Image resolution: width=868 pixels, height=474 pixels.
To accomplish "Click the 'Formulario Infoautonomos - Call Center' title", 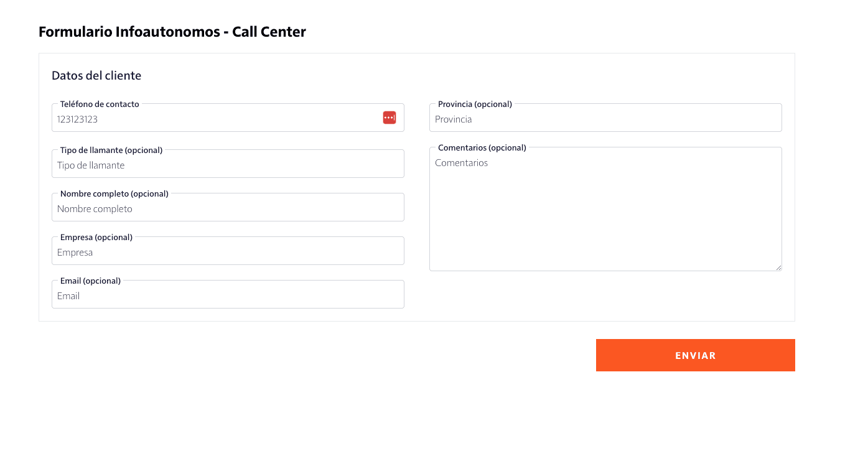I will pos(172,32).
